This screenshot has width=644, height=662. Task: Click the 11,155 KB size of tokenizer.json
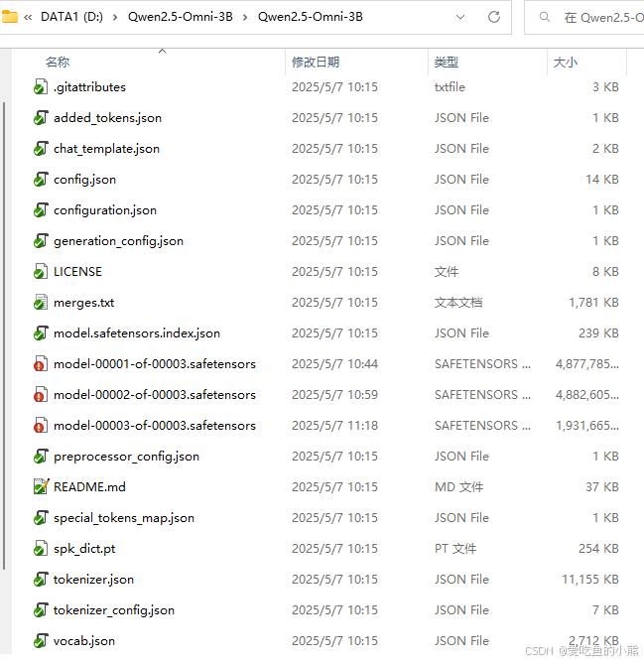point(590,580)
